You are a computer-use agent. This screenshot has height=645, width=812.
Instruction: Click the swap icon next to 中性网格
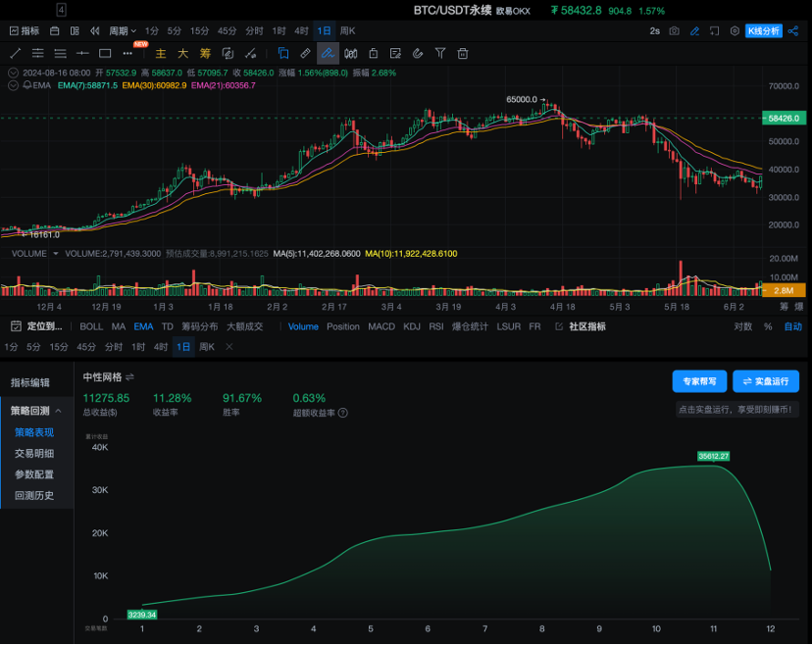129,376
